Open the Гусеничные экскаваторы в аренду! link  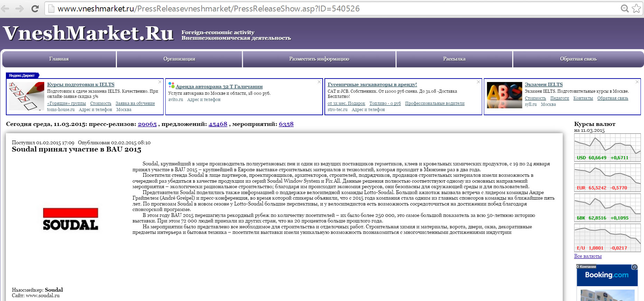point(372,84)
